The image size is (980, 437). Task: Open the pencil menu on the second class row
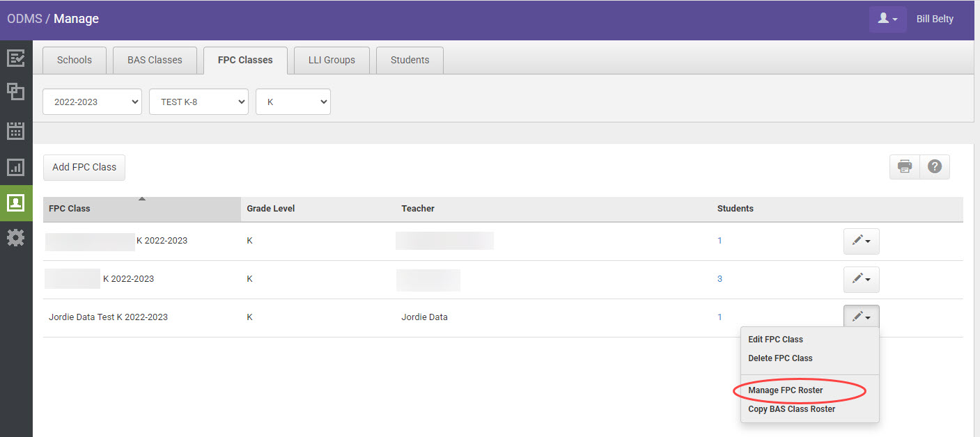[x=861, y=279]
